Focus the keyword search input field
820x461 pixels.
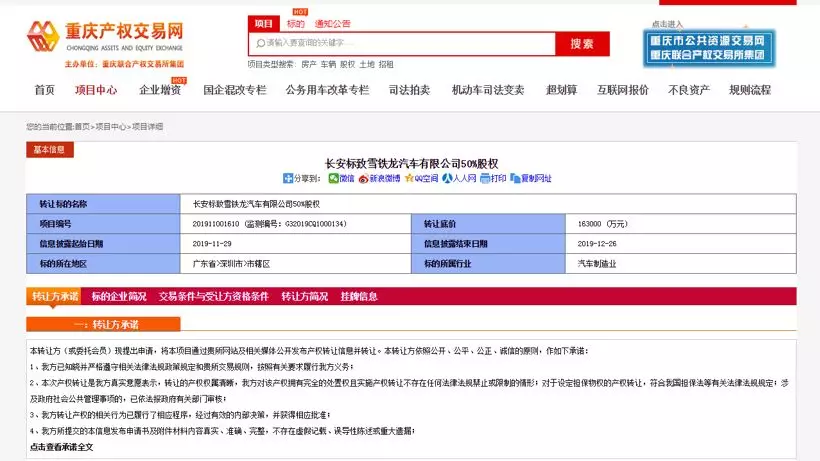click(x=402, y=43)
